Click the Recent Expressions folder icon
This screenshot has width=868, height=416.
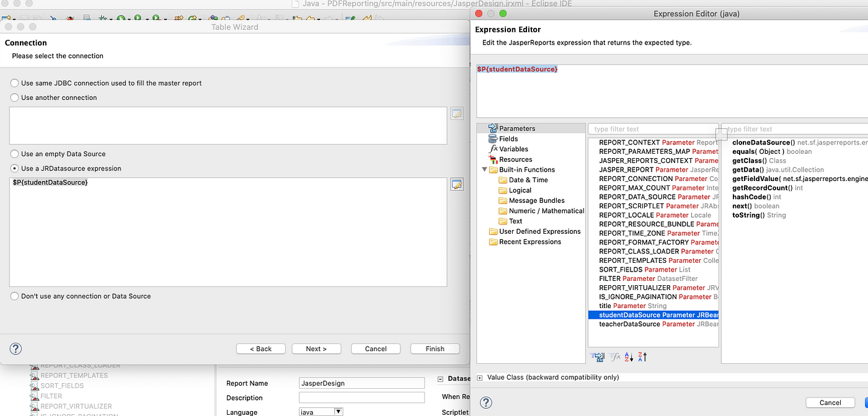click(494, 242)
